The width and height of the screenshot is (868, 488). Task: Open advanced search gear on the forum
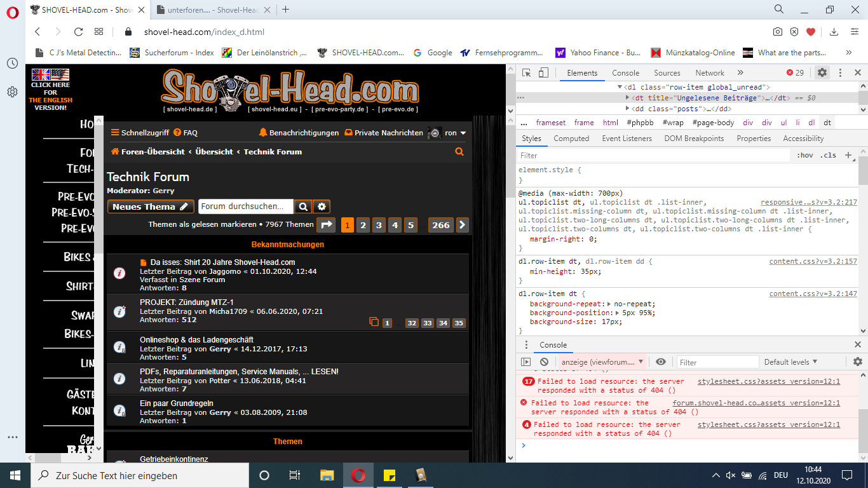(x=322, y=207)
